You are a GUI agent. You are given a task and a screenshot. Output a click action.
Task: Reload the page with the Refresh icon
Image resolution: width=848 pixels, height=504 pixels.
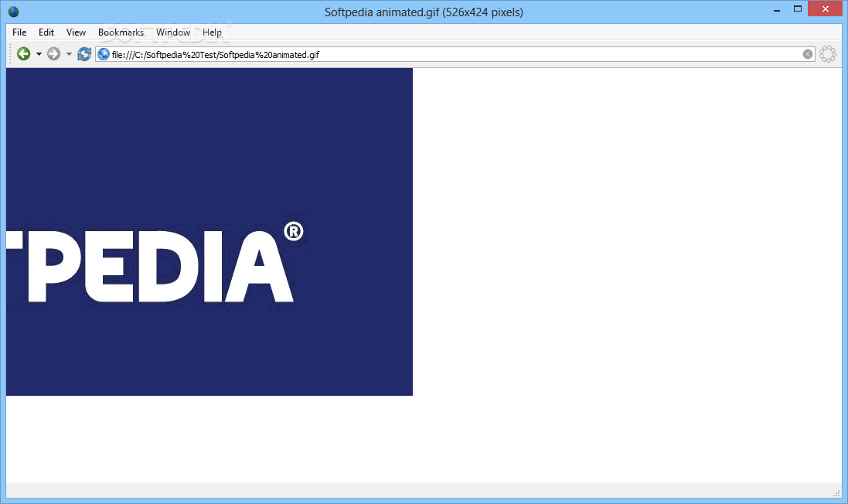pyautogui.click(x=83, y=54)
